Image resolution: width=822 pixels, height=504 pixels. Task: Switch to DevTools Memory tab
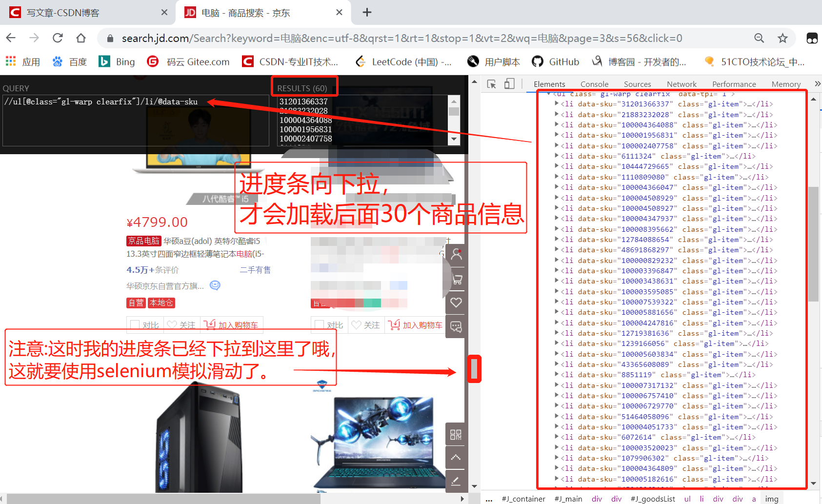(786, 84)
